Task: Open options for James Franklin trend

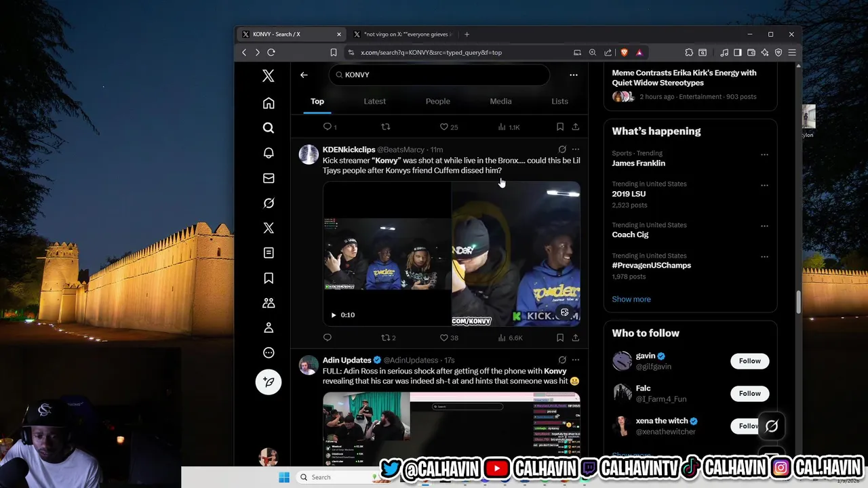Action: click(764, 155)
